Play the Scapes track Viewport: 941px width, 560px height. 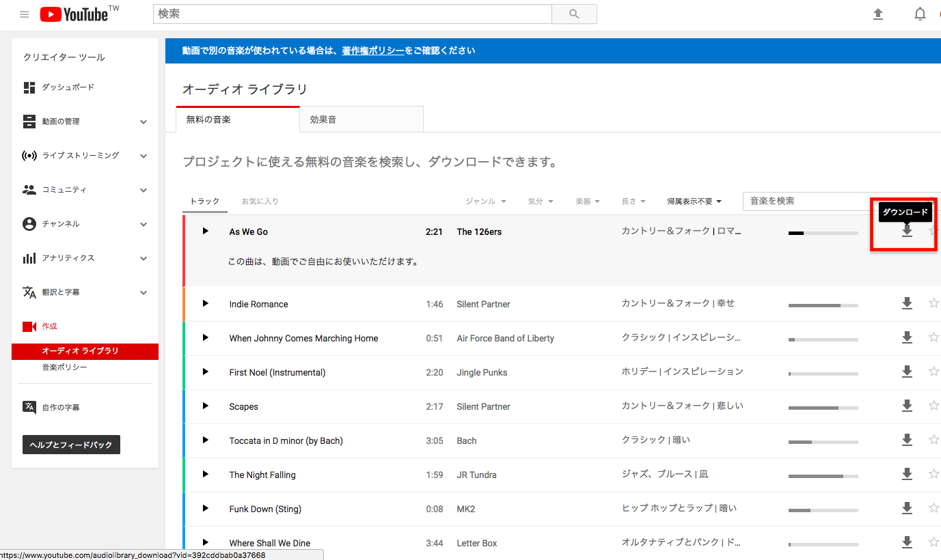point(205,406)
